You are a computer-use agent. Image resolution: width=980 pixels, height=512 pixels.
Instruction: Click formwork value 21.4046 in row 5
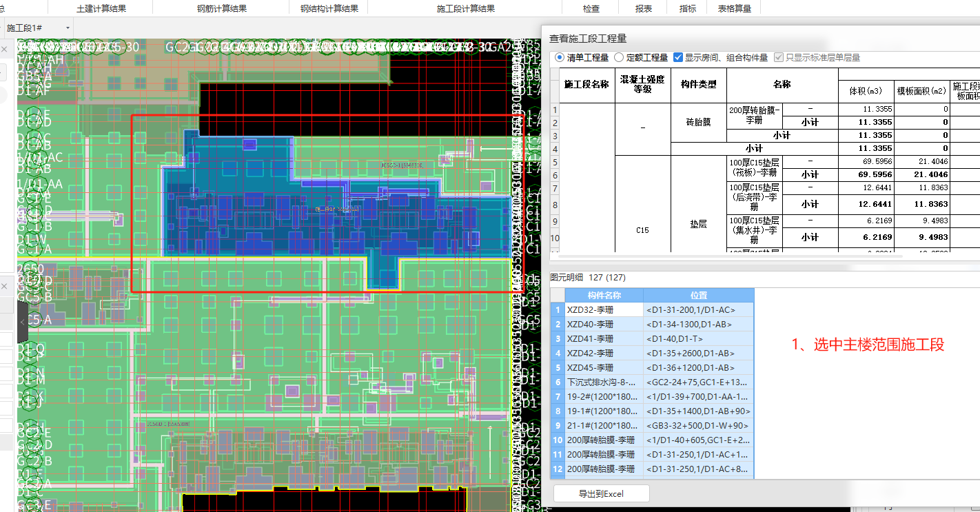point(921,161)
